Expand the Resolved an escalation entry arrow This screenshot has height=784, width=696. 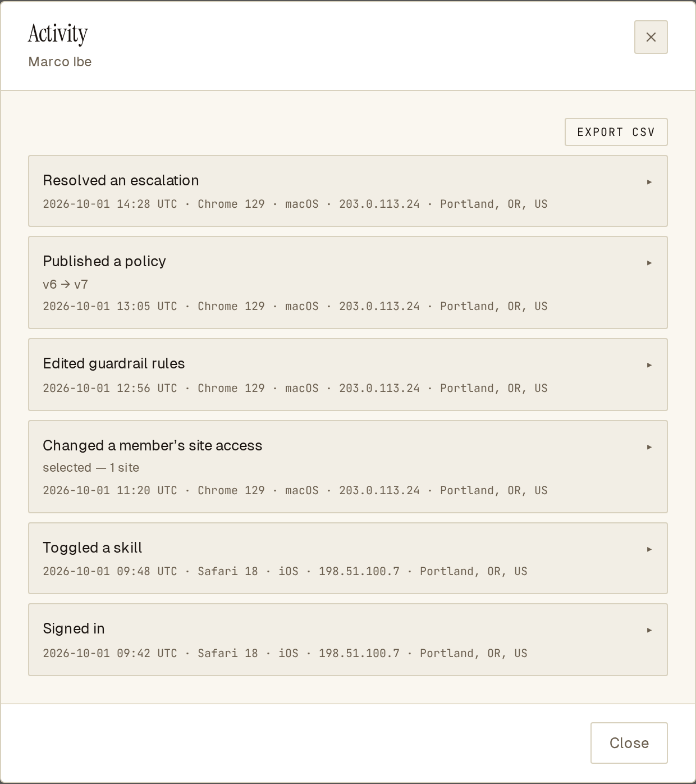tap(649, 182)
